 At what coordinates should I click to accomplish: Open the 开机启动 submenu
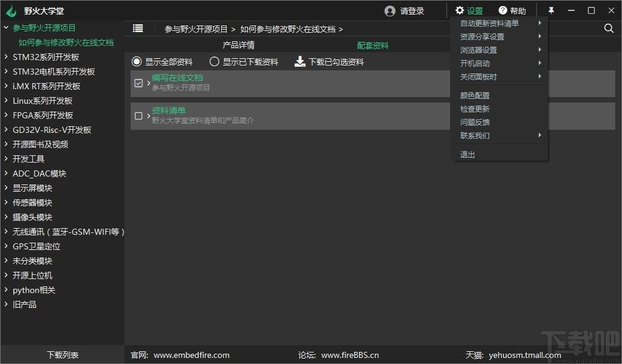501,63
